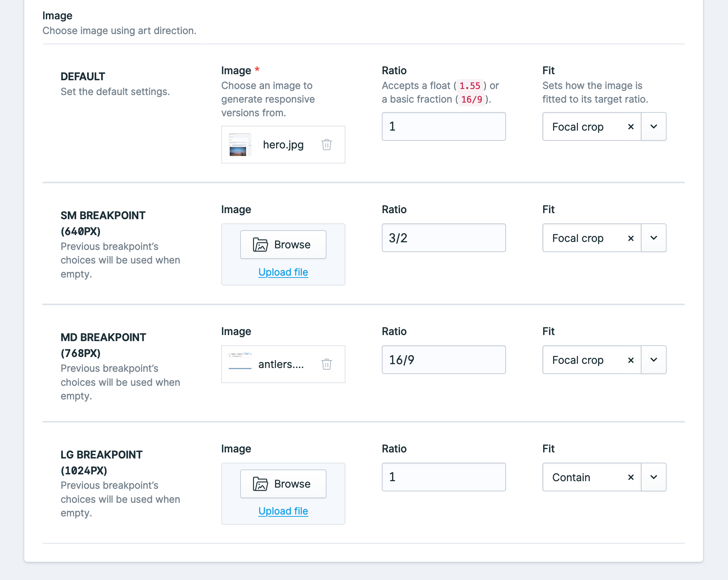
Task: Open the SM breakpoint Fit dropdown
Action: 654,238
